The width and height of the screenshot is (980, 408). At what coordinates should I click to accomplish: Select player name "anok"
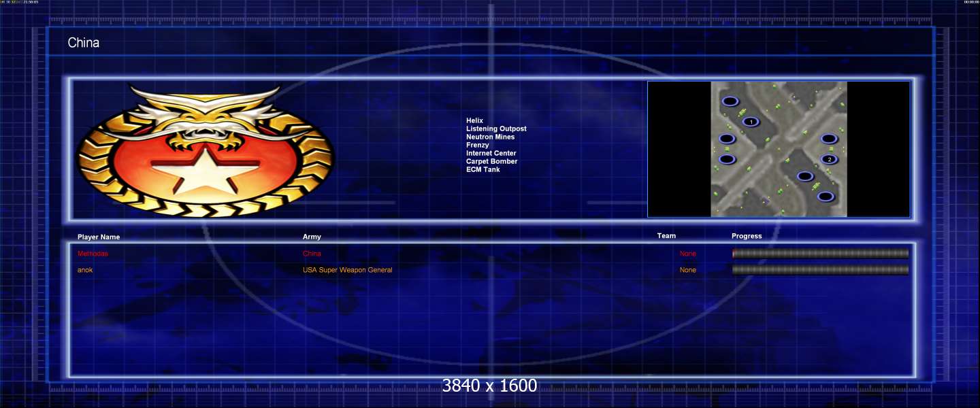(85, 270)
